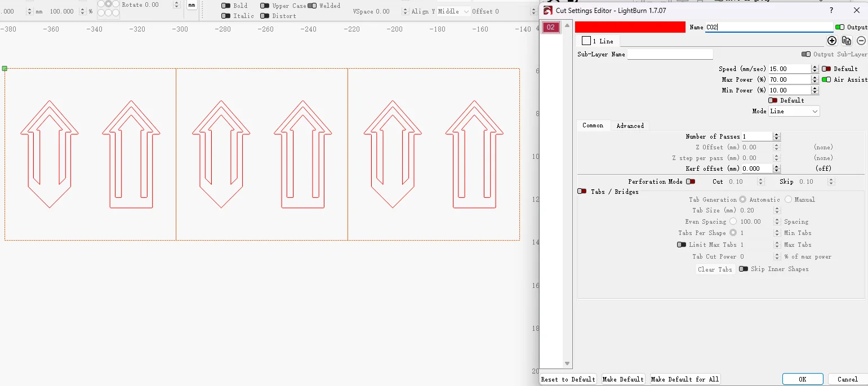Click OK to confirm cut settings
Viewport: 868px width, 386px height.
(803, 379)
